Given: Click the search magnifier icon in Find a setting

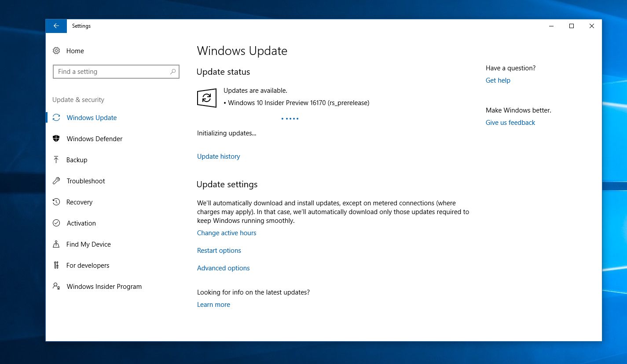Looking at the screenshot, I should point(173,72).
